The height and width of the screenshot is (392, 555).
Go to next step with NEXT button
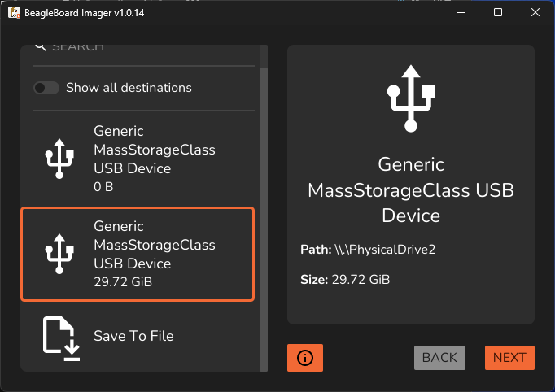click(x=509, y=358)
